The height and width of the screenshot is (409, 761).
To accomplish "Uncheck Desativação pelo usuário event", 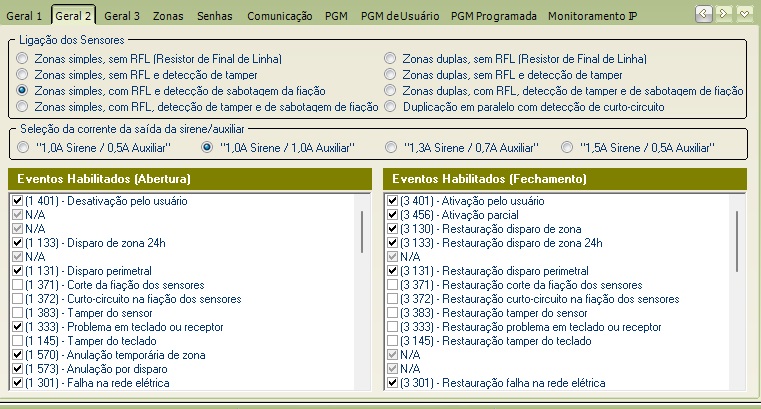I will 17,201.
